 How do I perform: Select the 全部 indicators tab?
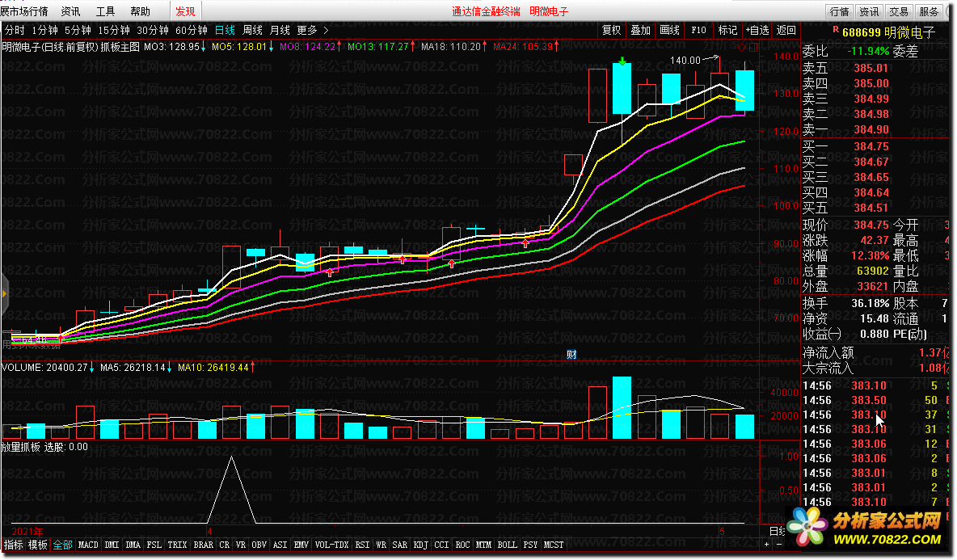coord(62,545)
